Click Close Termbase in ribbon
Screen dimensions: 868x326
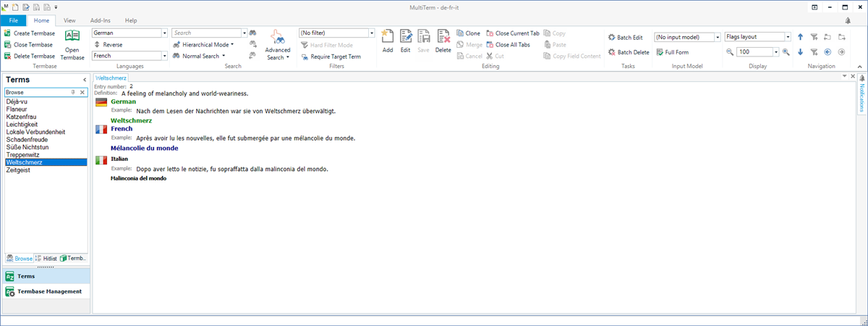[29, 45]
